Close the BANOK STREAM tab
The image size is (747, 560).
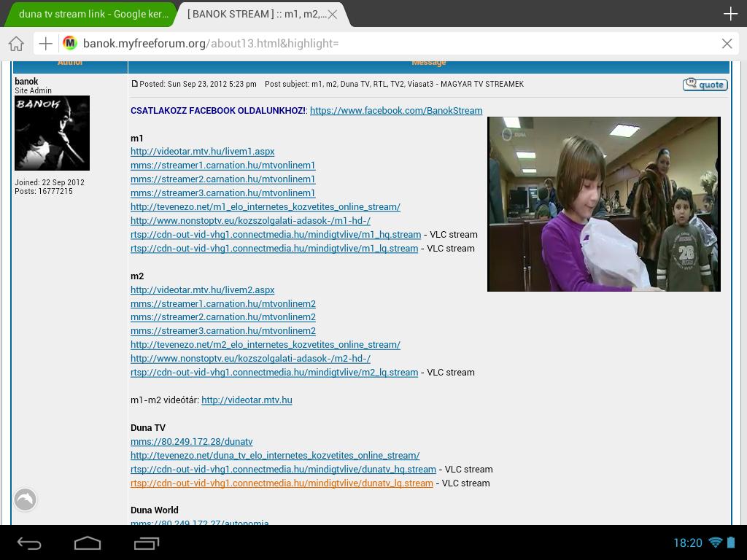tap(333, 15)
